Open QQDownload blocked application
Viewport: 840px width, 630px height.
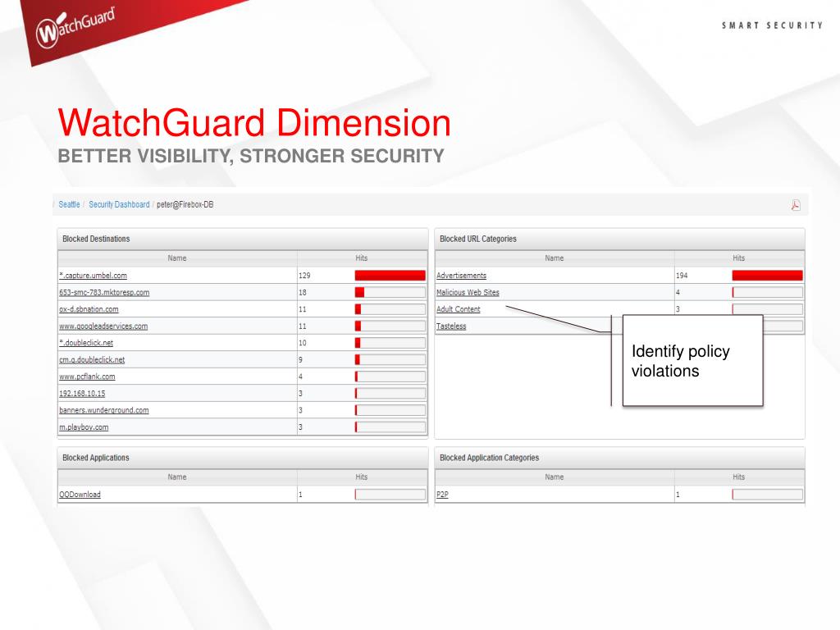tap(80, 495)
